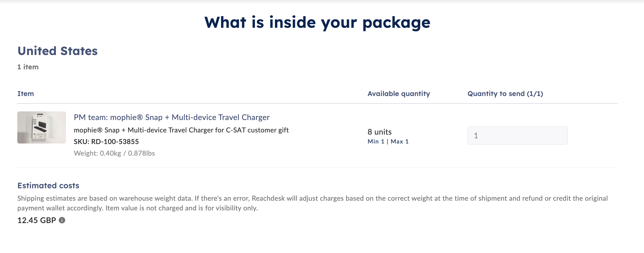Click the 12.45 GBP cost amount
Viewport: 644px width, 253px height.
[x=36, y=220]
